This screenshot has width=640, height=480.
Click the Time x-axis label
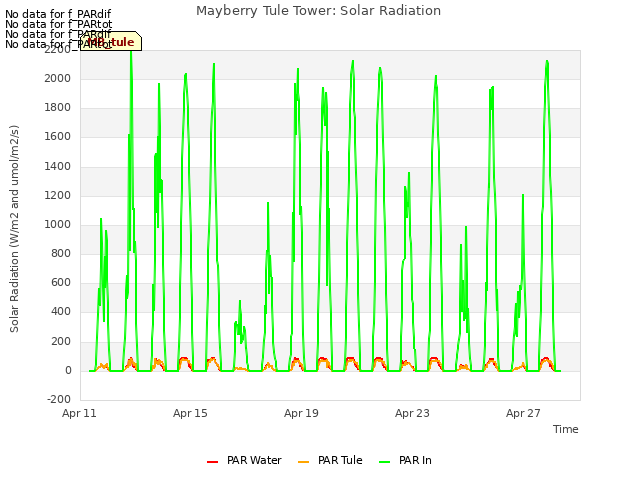point(565,429)
